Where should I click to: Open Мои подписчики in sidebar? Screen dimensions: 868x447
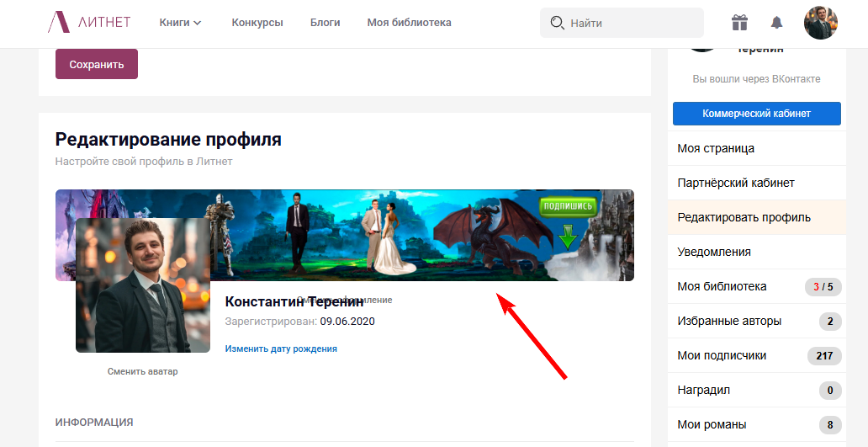757,355
